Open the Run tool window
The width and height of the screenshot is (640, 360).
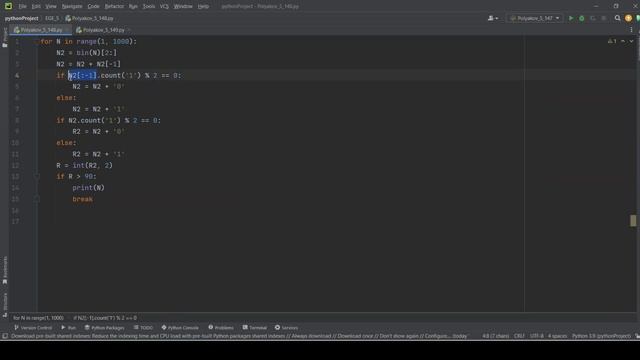pos(69,328)
